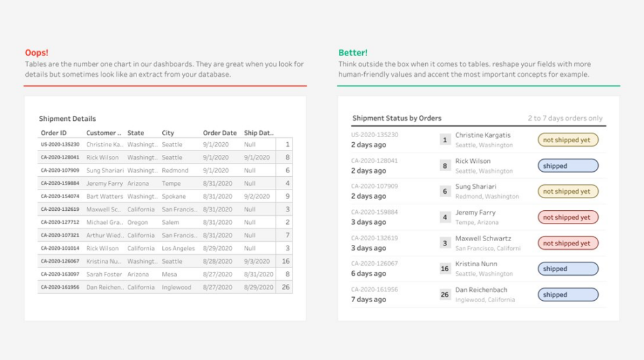This screenshot has width=644, height=360.
Task: Click the 'Tempe' city cell in the details table
Action: (x=171, y=183)
